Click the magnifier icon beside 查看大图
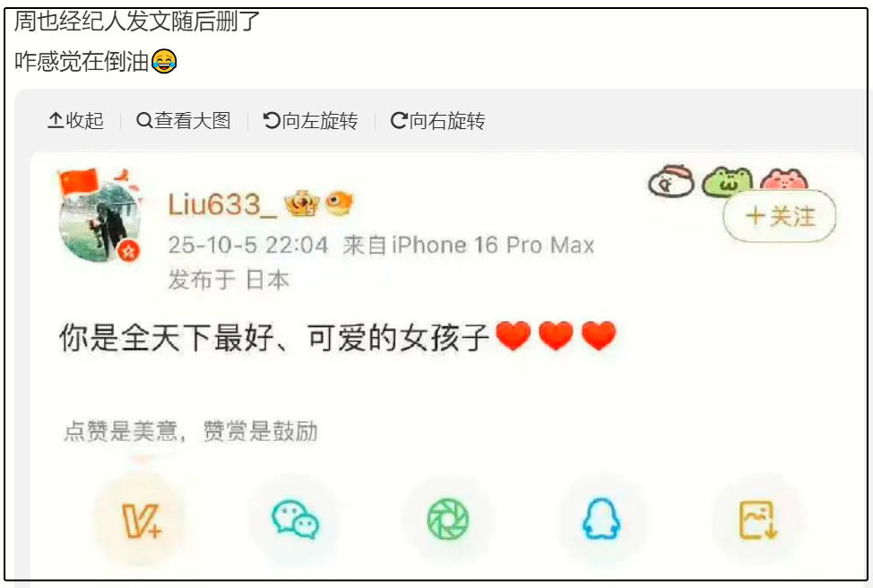The height and width of the screenshot is (588, 873). coord(144,120)
